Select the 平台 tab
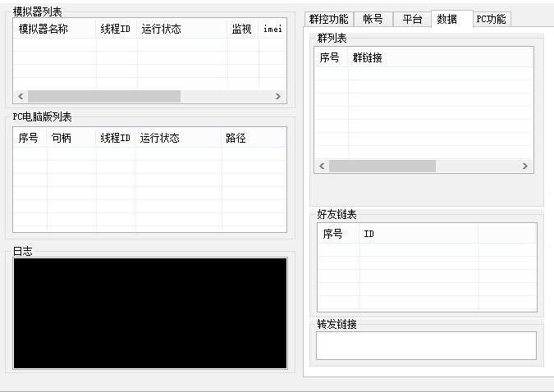Image resolution: width=554 pixels, height=392 pixels. point(412,20)
